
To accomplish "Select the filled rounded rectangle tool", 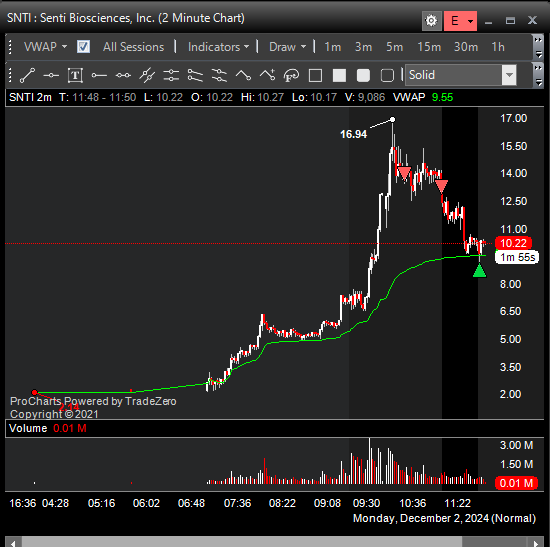I will (x=363, y=75).
